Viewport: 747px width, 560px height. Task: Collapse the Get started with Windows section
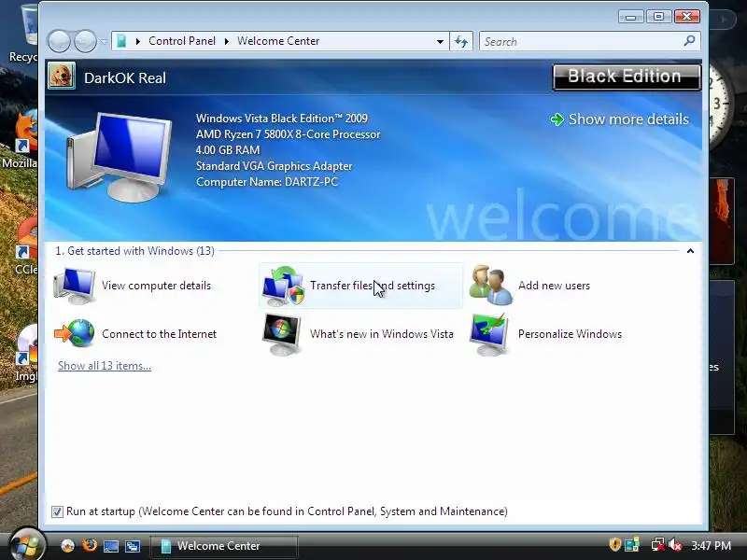click(690, 251)
